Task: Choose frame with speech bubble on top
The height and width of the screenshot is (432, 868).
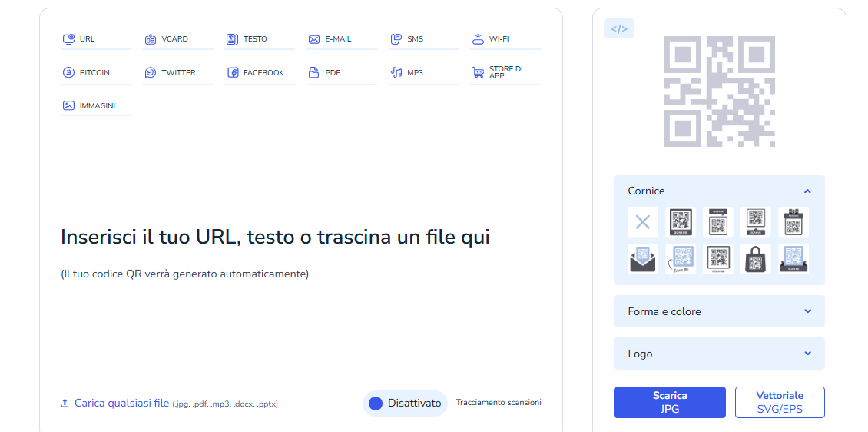Action: [718, 222]
